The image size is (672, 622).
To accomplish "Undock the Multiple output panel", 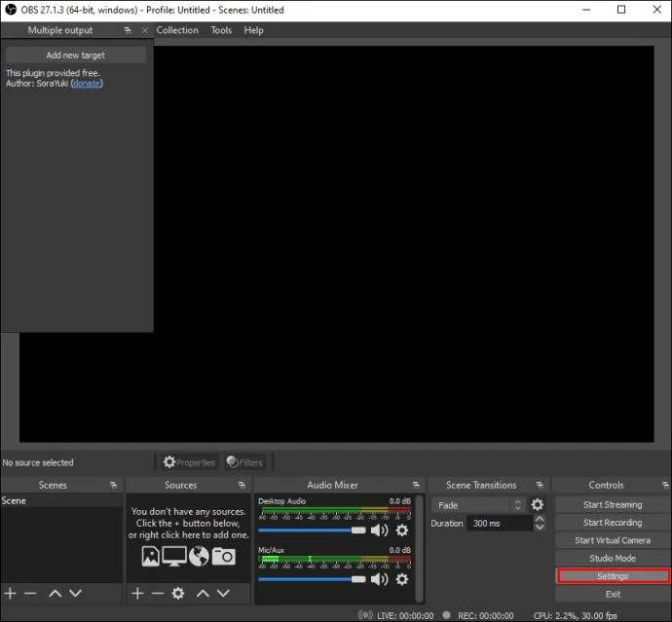I will pyautogui.click(x=128, y=30).
